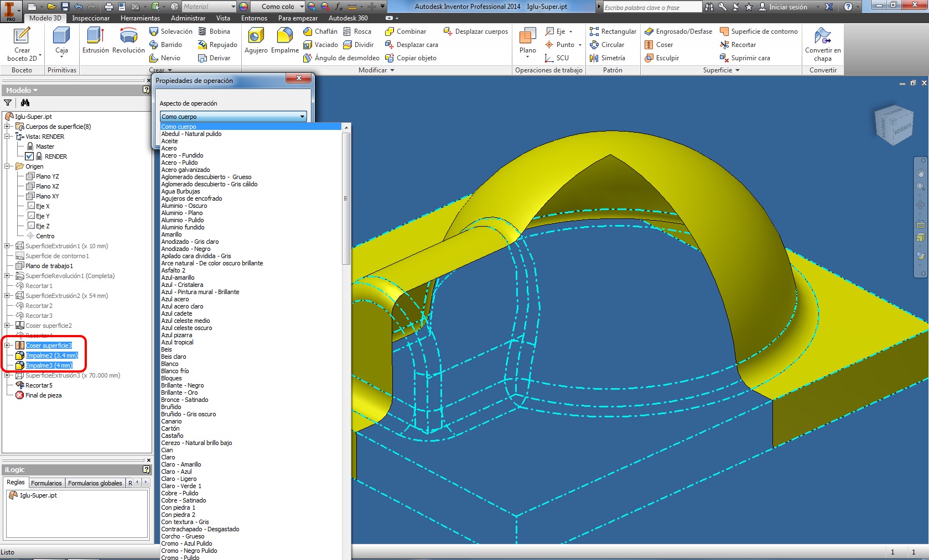Click the Crear boceto 2D tool
Screen dimensions: 929x560
click(x=22, y=44)
